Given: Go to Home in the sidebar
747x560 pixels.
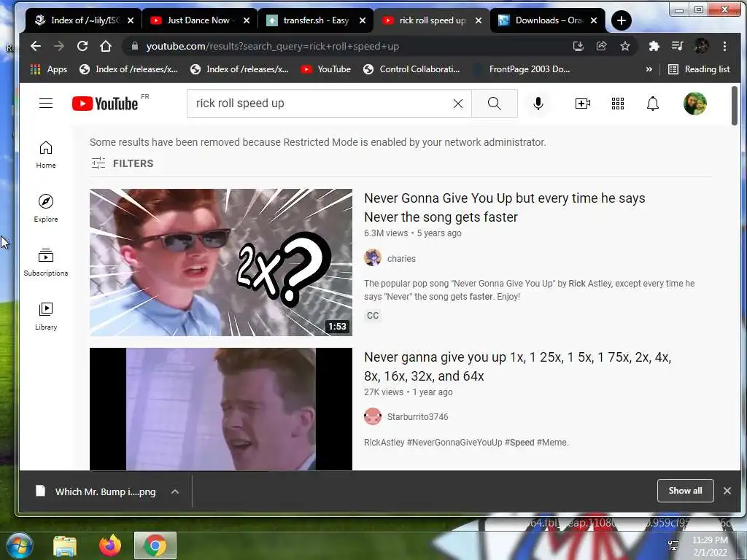Looking at the screenshot, I should tap(46, 155).
